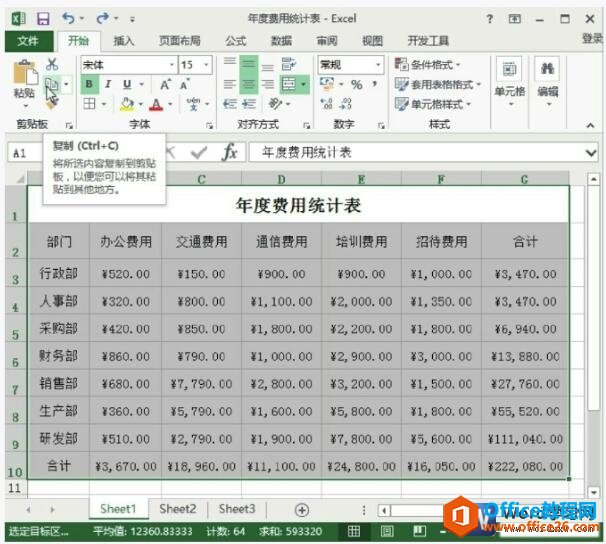The image size is (606, 544).
Task: Click decrease indent icon
Action: point(230,104)
